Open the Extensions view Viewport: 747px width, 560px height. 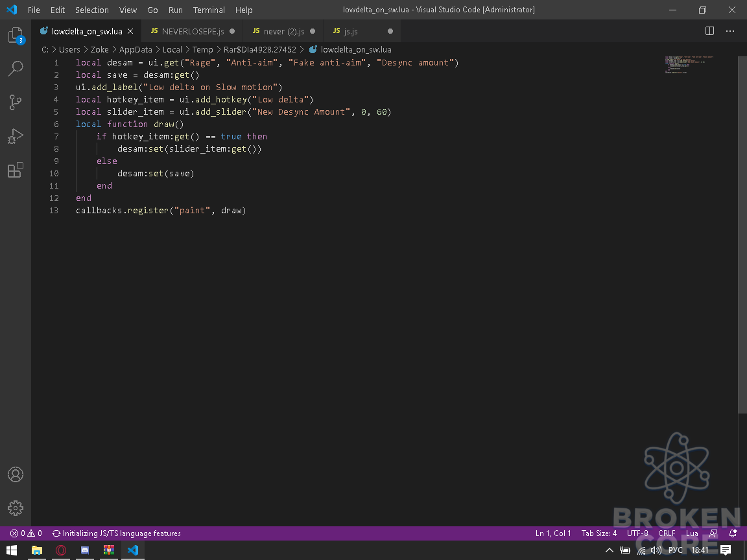16,170
